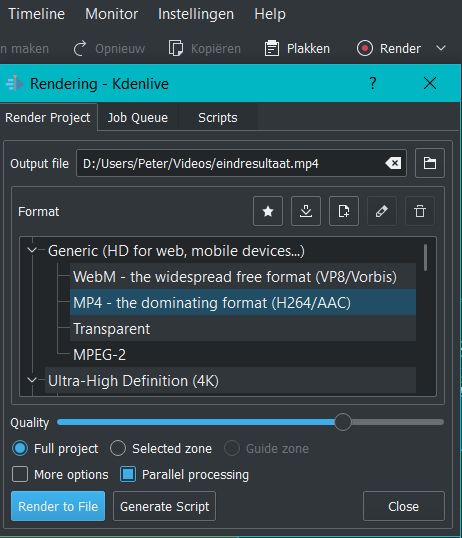Toggle the Parallel processing checkbox

[x=128, y=475]
